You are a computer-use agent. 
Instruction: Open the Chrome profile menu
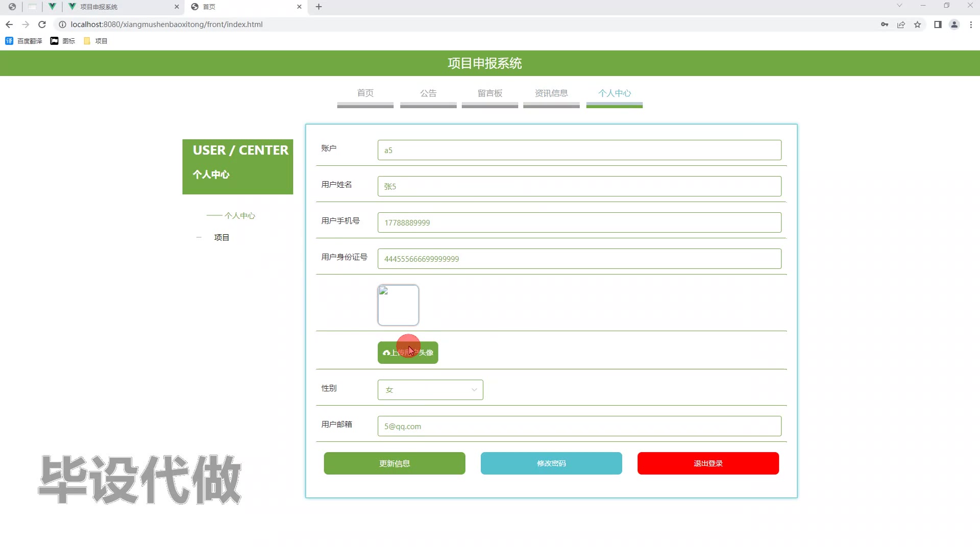pos(954,24)
